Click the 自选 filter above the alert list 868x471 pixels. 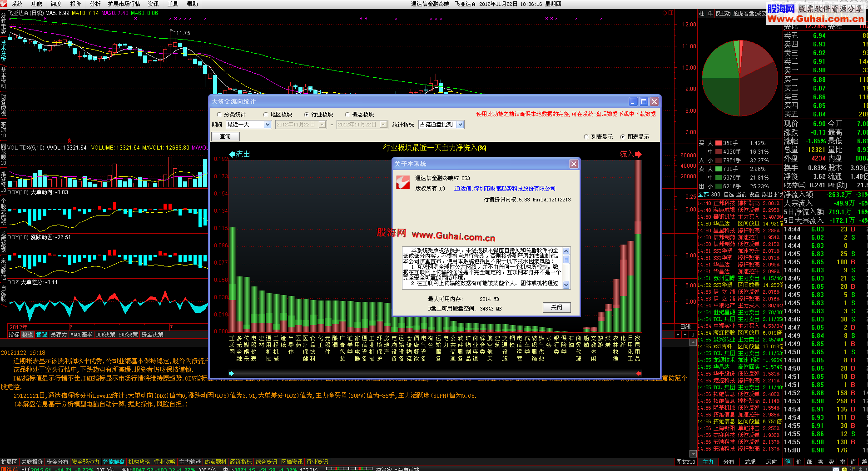pyautogui.click(x=729, y=195)
